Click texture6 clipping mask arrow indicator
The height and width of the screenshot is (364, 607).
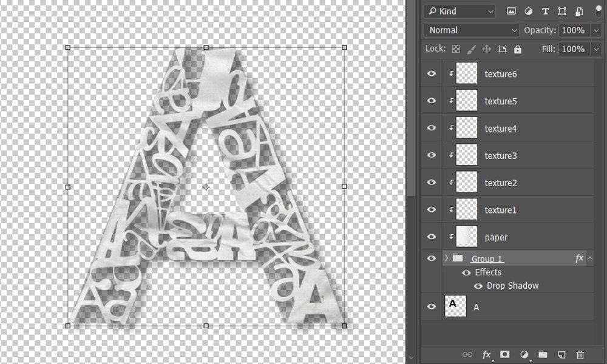click(452, 73)
